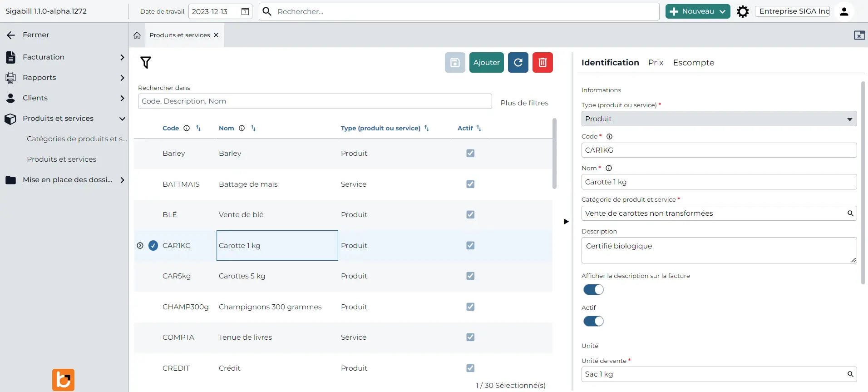This screenshot has width=868, height=392.
Task: Toggle Actif checkbox for CAR5kg row
Action: pyautogui.click(x=470, y=276)
